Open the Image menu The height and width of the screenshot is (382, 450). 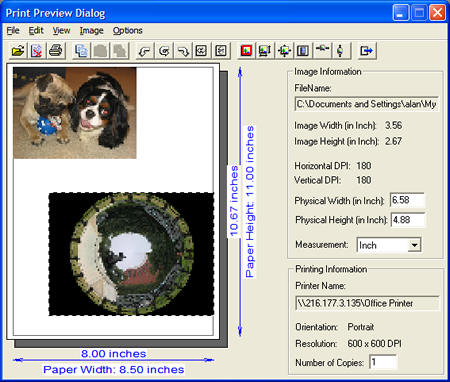click(91, 31)
